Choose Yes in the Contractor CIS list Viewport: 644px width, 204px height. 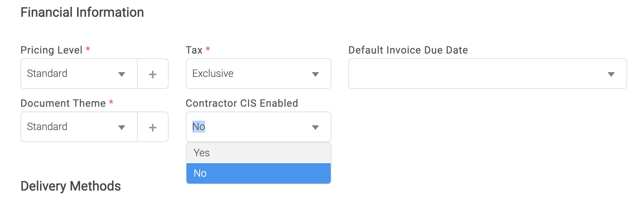pyautogui.click(x=202, y=153)
